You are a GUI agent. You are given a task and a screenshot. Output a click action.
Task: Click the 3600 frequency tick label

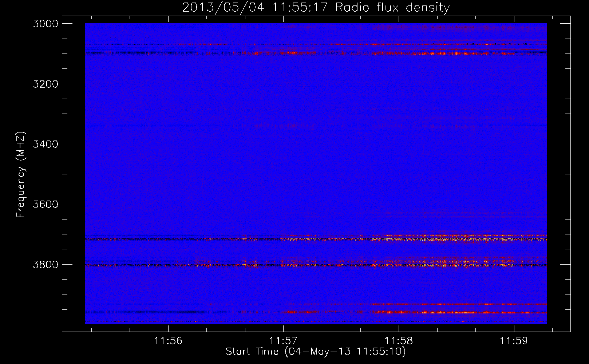tap(46, 204)
